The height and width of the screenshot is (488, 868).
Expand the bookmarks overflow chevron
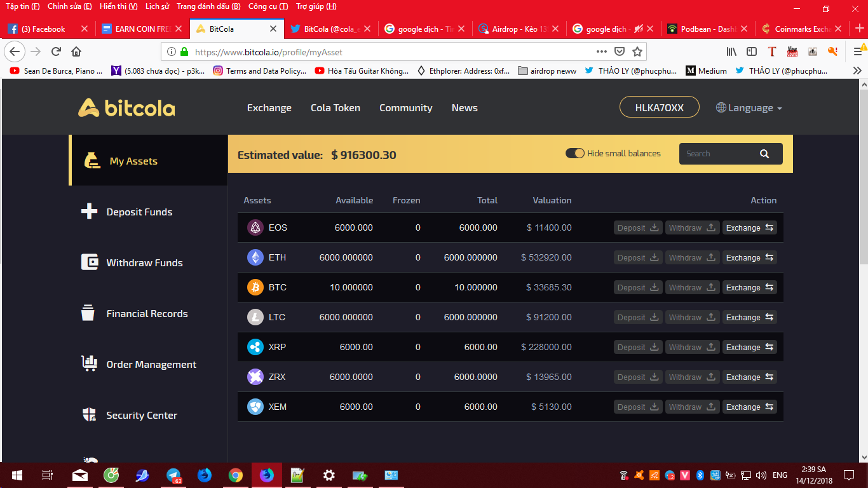[x=857, y=71]
